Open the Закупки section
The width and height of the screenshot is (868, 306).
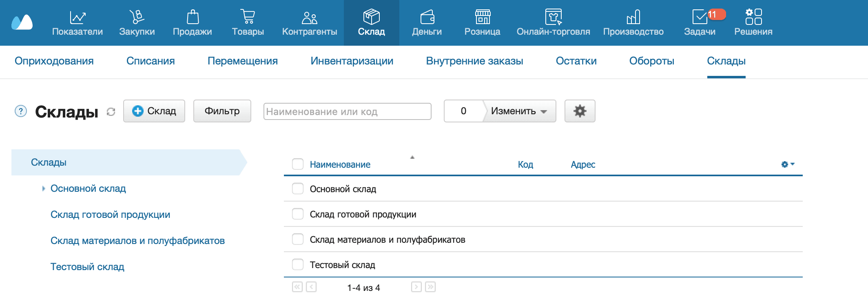137,23
